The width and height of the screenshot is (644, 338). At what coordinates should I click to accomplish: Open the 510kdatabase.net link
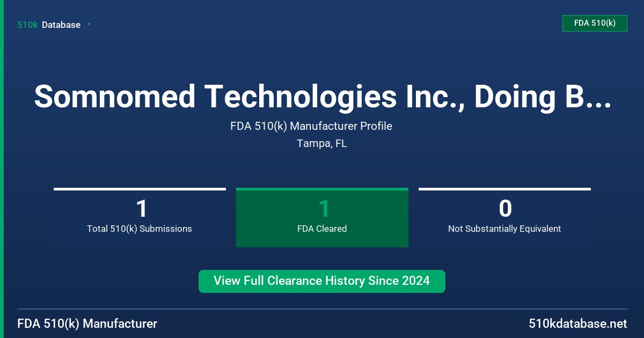point(578,324)
